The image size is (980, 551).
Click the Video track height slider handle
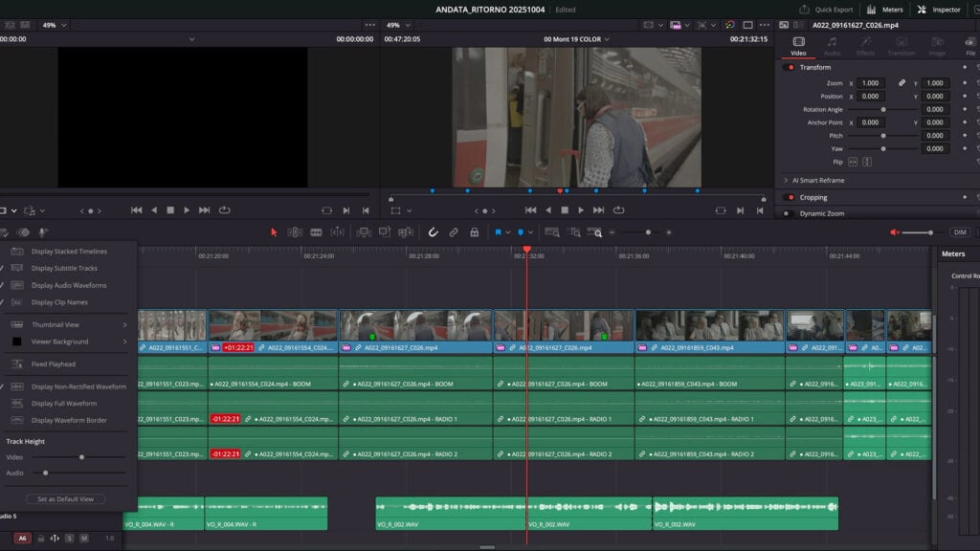pos(81,457)
